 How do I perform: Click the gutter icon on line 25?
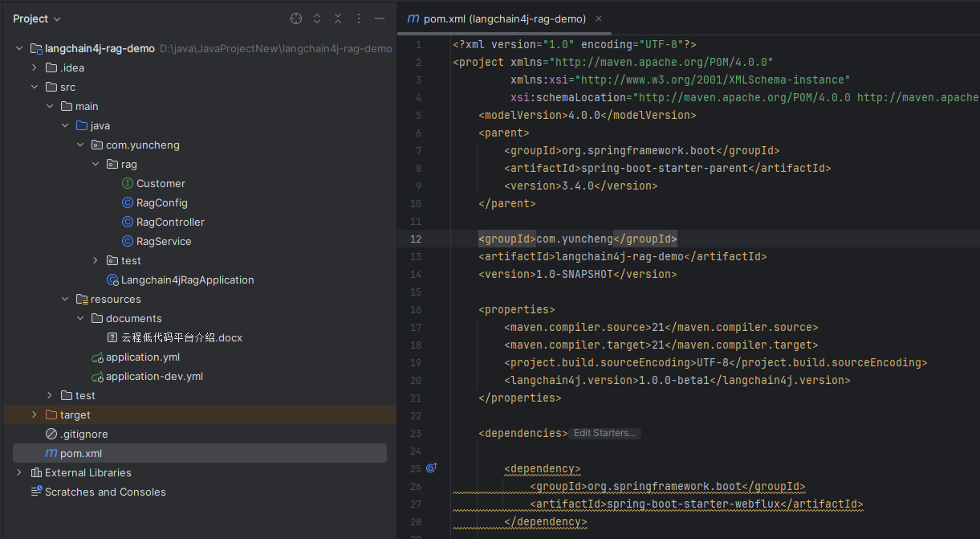[431, 468]
